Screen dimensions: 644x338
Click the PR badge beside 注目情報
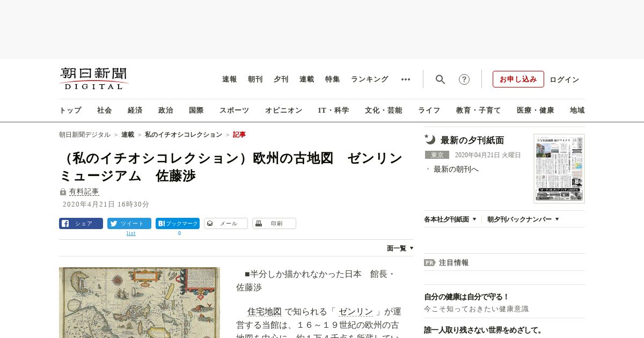point(429,262)
